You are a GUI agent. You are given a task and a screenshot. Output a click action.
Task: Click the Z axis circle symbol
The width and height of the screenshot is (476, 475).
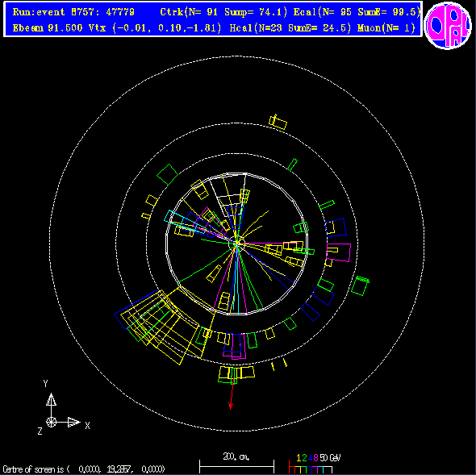[51, 422]
